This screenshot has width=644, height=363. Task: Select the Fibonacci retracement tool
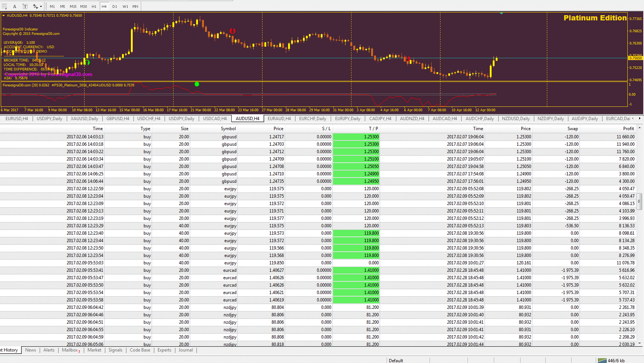click(x=4, y=6)
